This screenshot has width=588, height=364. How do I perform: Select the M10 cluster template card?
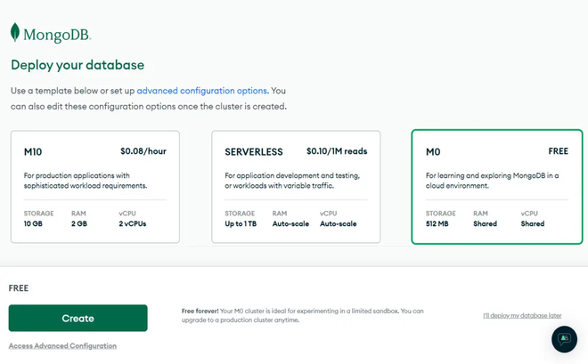(95, 187)
